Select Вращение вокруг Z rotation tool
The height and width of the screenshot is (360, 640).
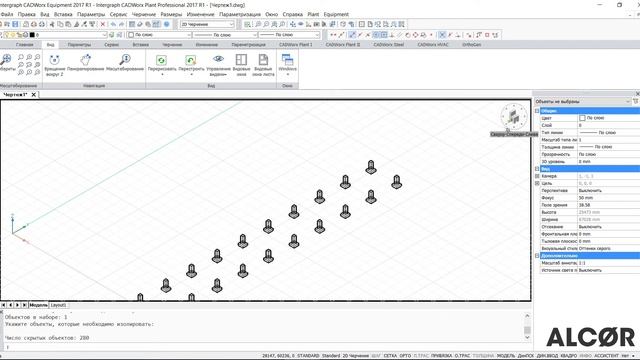click(x=54, y=65)
